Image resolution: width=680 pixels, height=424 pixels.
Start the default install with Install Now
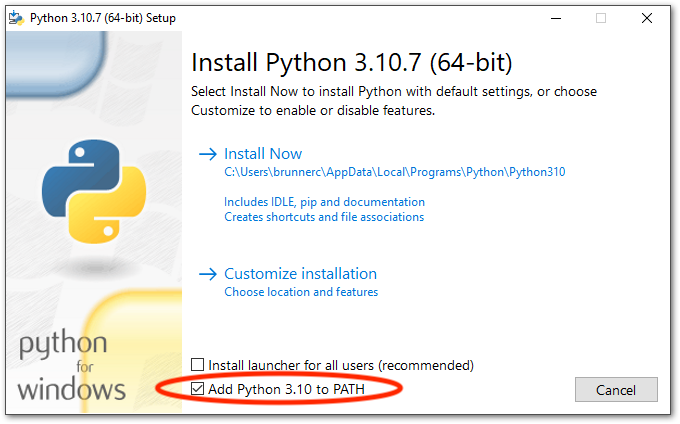tap(263, 154)
